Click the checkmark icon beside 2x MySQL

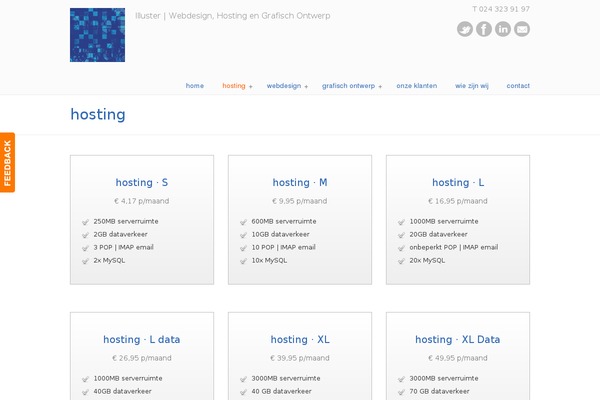point(85,261)
